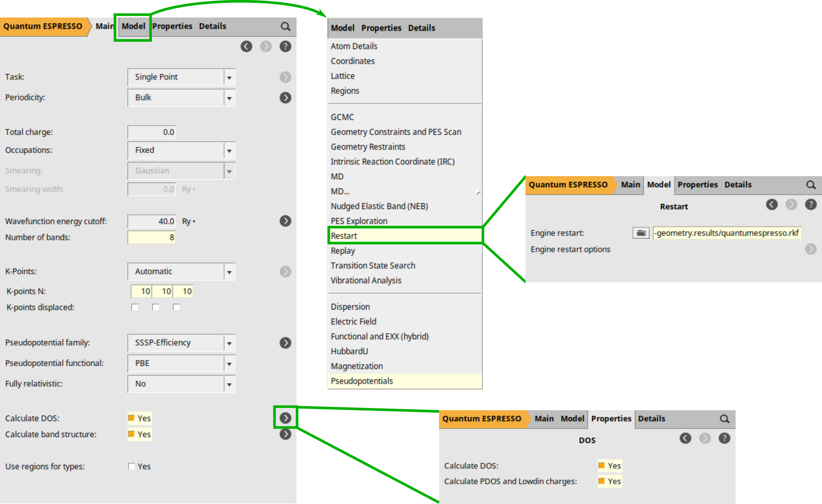Browse file for Engine restart
The height and width of the screenshot is (504, 822).
[x=641, y=233]
